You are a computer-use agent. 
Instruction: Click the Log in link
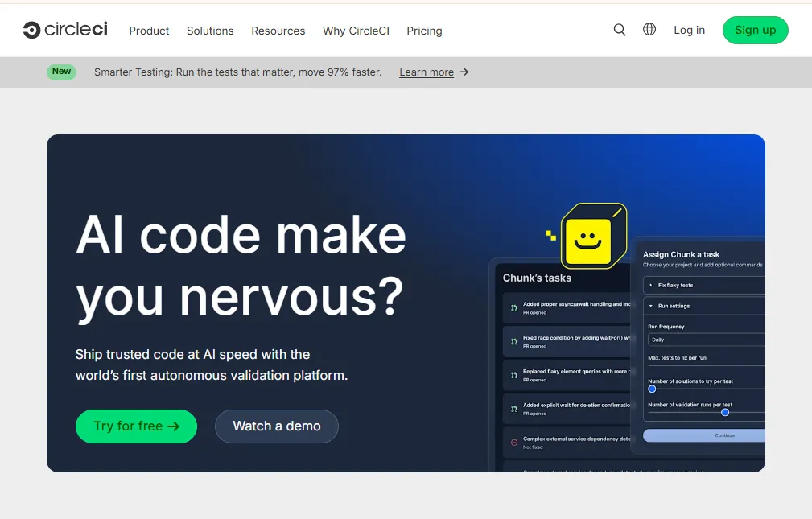coord(689,30)
